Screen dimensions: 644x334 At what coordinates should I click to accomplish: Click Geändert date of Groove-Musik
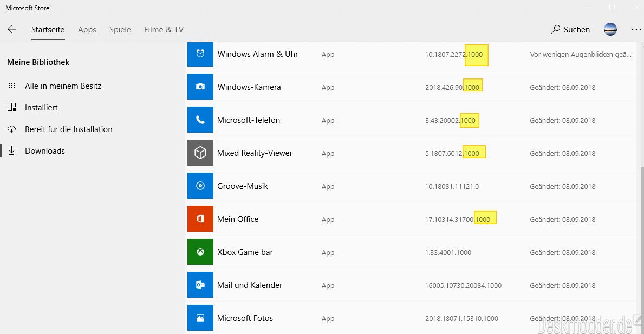[562, 186]
